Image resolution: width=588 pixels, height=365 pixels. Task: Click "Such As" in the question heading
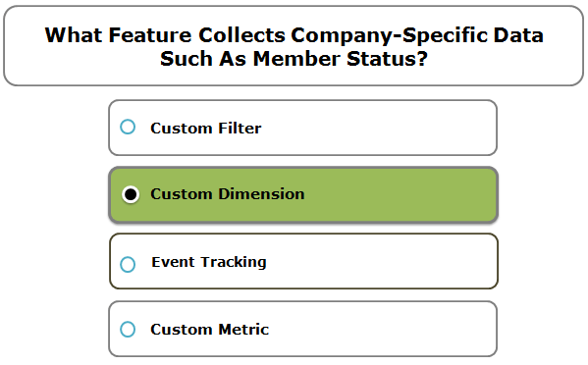(x=203, y=59)
